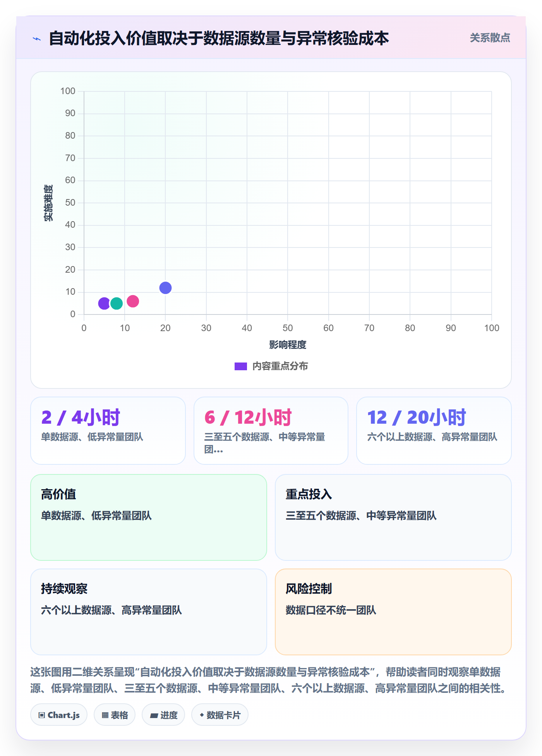Click the 影响程度 x-axis title
542x756 pixels.
click(288, 345)
